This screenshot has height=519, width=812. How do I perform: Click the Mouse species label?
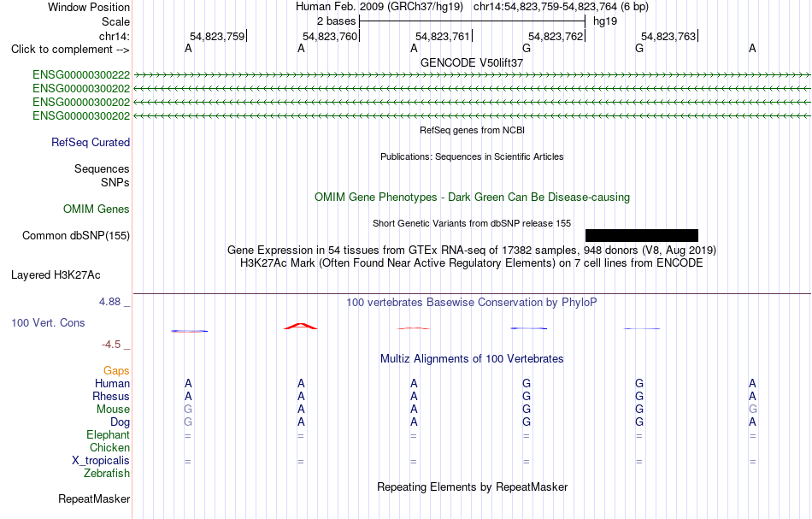pyautogui.click(x=114, y=410)
